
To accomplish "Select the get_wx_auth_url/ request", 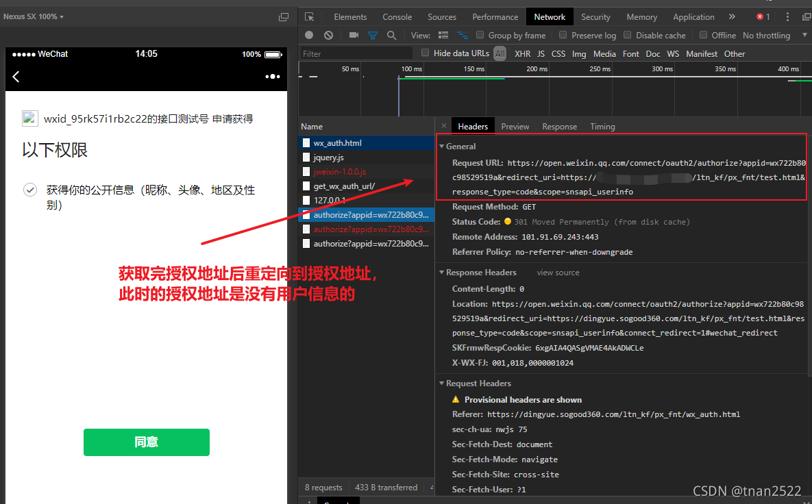I will coord(367,186).
